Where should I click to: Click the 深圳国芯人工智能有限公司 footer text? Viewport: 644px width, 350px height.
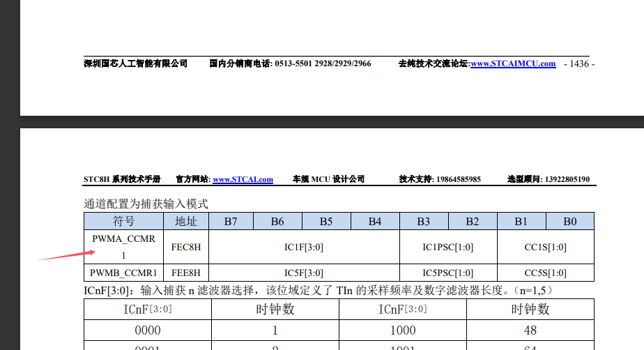(135, 63)
